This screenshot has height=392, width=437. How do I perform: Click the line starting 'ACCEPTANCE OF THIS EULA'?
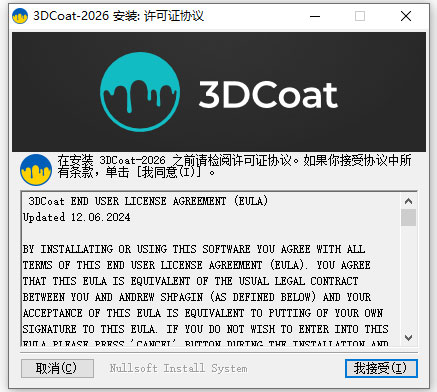point(203,313)
